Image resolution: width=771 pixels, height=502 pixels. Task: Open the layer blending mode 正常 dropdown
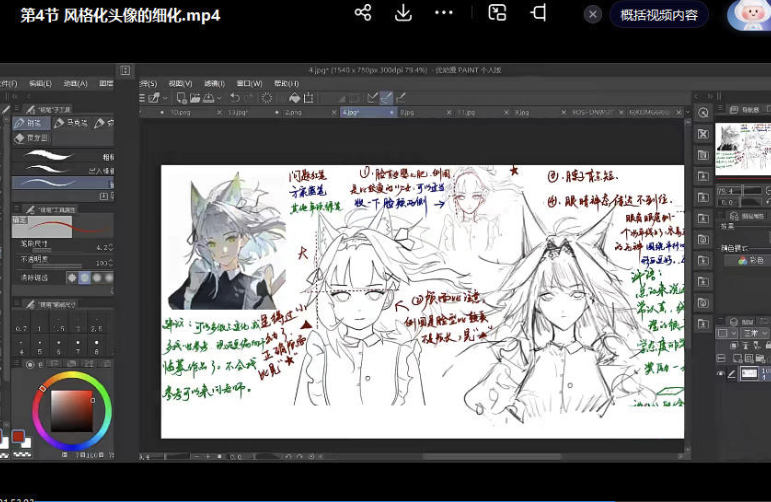click(753, 333)
